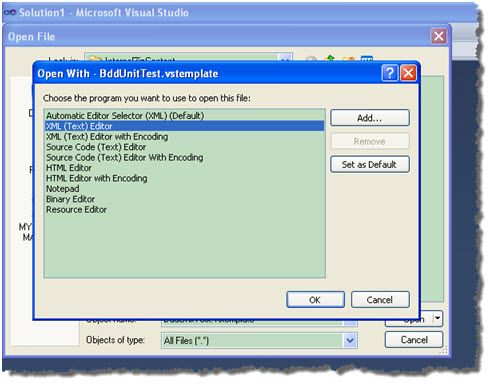Pick Source Code (Text) Editor With Encoding
The image size is (494, 386).
click(x=184, y=157)
